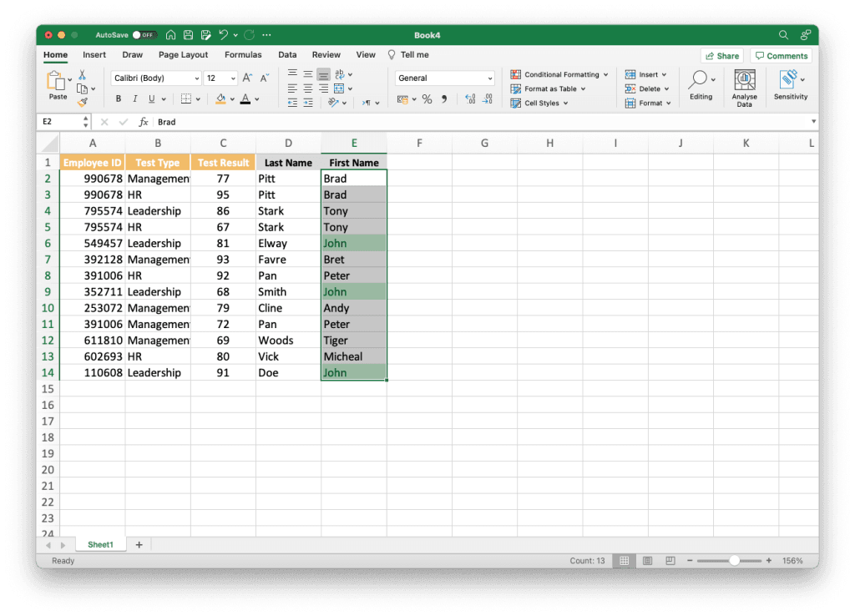Viewport: 855px width, 616px height.
Task: Click the zoom slider handle
Action: point(735,560)
